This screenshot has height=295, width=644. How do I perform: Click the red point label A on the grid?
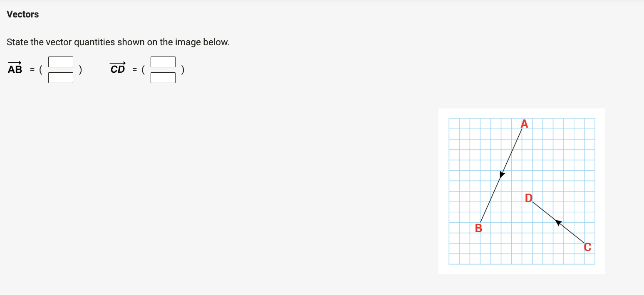tap(524, 123)
